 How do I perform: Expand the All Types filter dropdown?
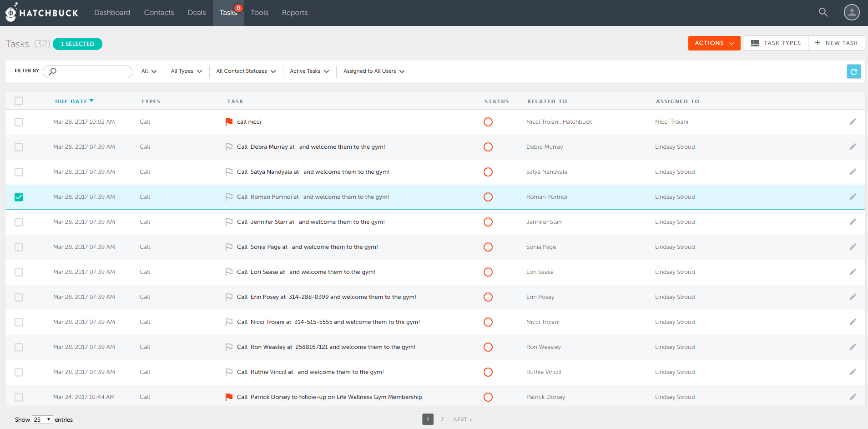[186, 71]
